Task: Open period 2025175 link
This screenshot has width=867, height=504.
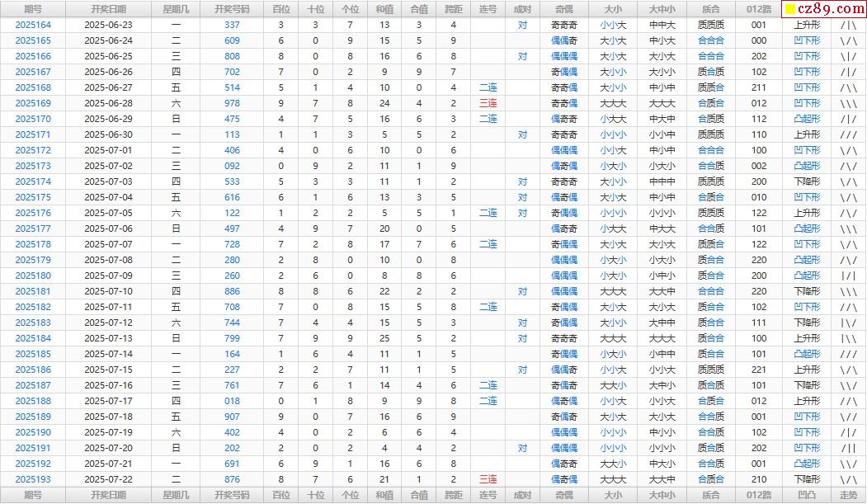Action: point(33,197)
